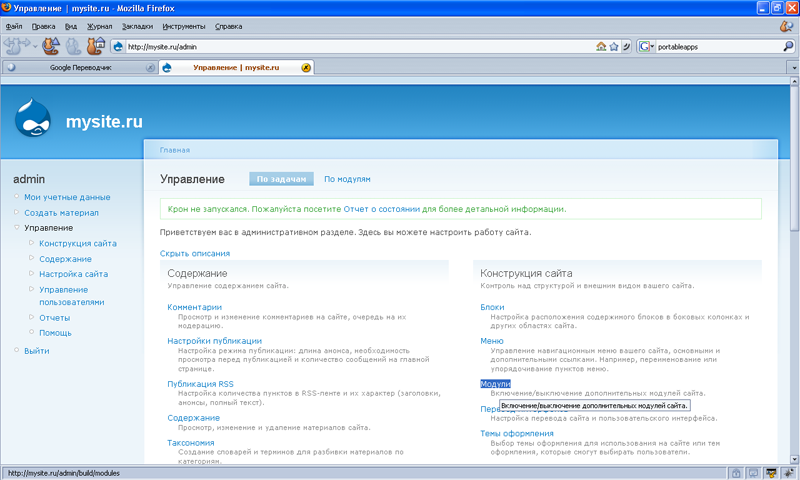Click the address bar showing mysite.ru/admin

(360, 46)
